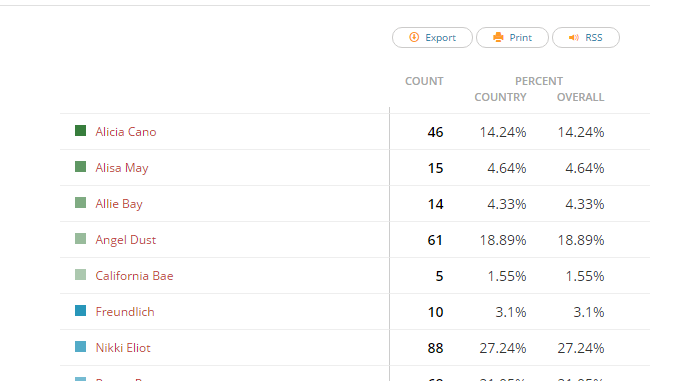676x381 pixels.
Task: Select Nikki Eliot's light blue swatch
Action: click(x=81, y=347)
